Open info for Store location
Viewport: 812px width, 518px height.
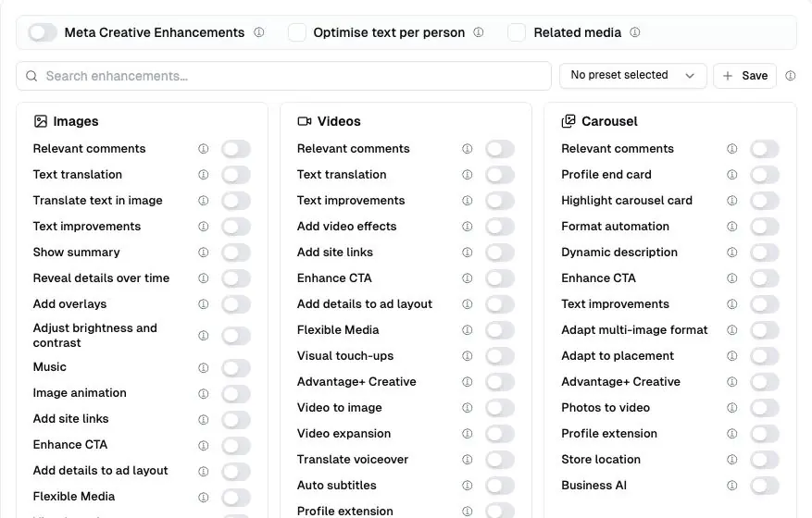[731, 459]
